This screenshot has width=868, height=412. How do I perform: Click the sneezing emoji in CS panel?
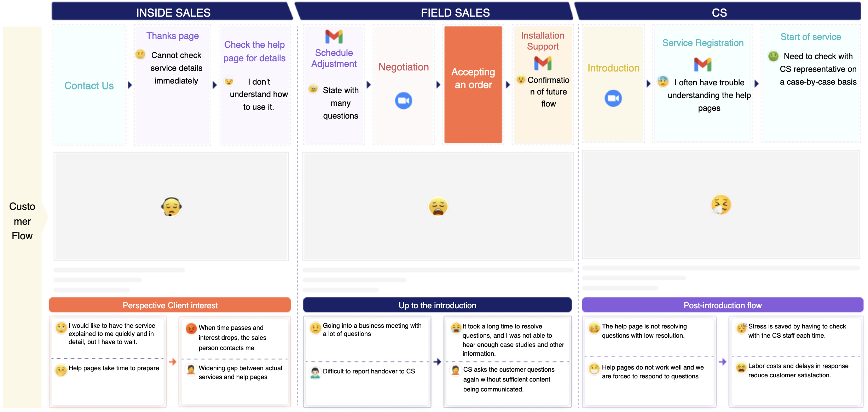(721, 205)
